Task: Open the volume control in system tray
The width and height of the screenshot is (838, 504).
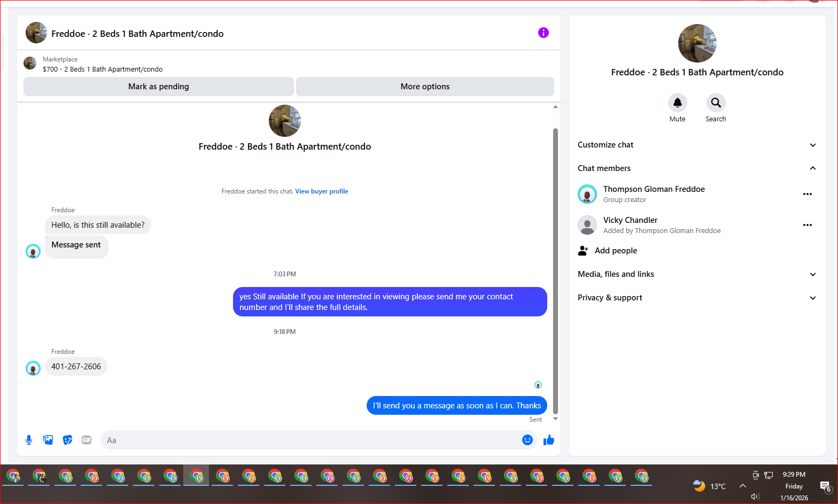Action: pos(755,497)
